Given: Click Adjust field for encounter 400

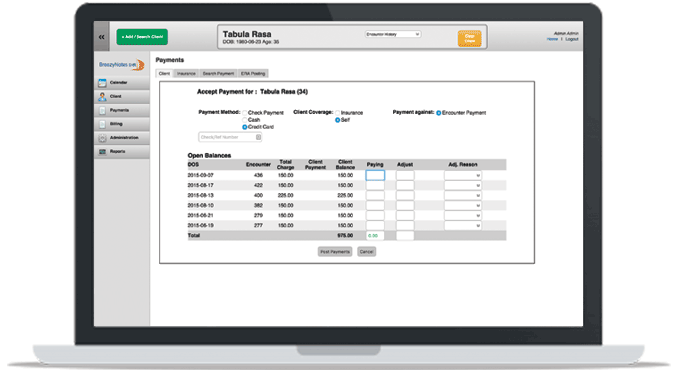Looking at the screenshot, I should point(405,196).
